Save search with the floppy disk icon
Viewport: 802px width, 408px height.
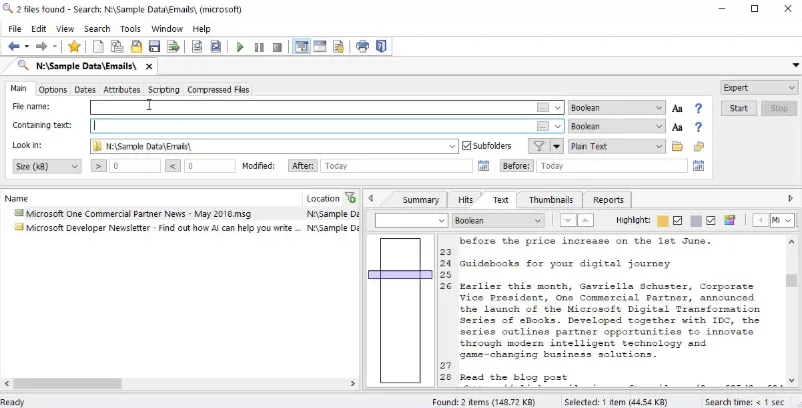[154, 47]
